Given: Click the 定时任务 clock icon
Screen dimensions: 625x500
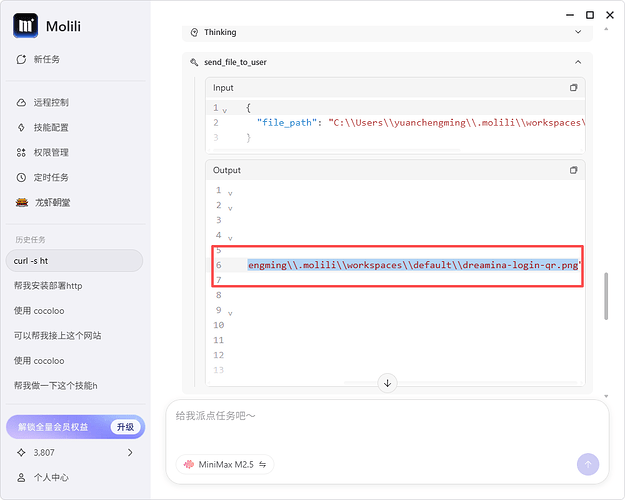Looking at the screenshot, I should (x=22, y=178).
